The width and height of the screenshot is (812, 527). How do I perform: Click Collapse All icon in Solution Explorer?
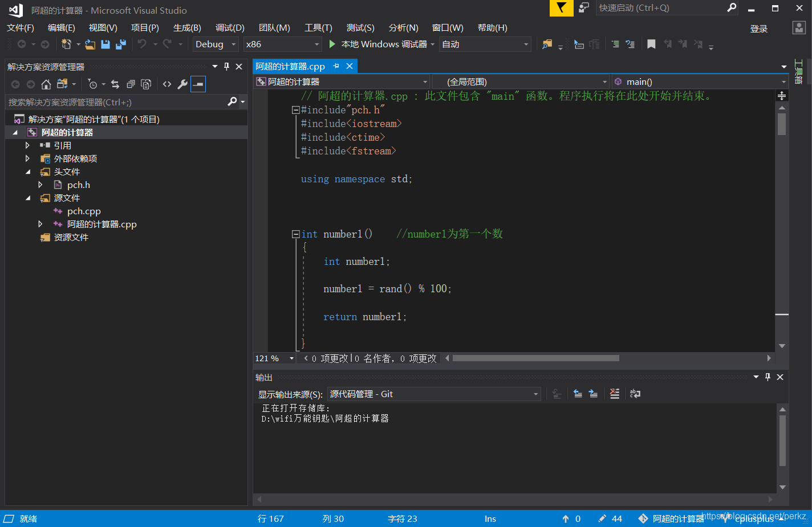point(131,84)
